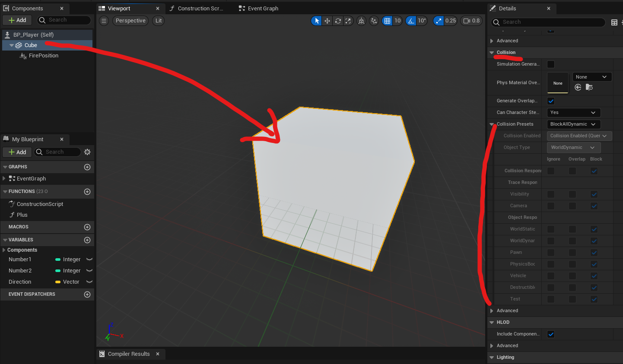Toggle rotation snapping angle icon
This screenshot has height=364, width=623.
[x=411, y=21]
